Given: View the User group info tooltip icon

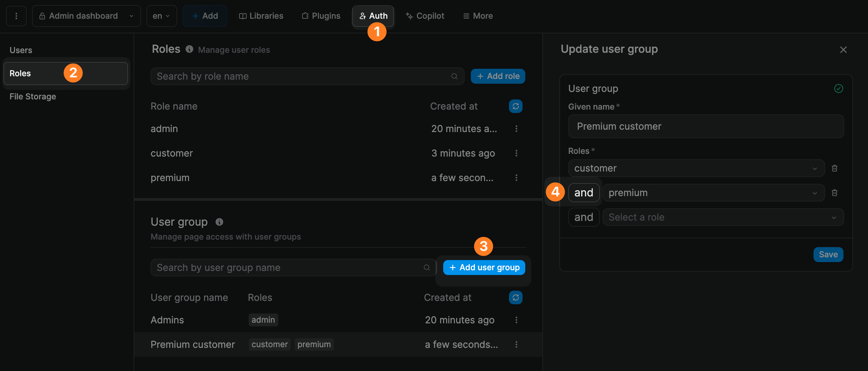Looking at the screenshot, I should pyautogui.click(x=219, y=222).
